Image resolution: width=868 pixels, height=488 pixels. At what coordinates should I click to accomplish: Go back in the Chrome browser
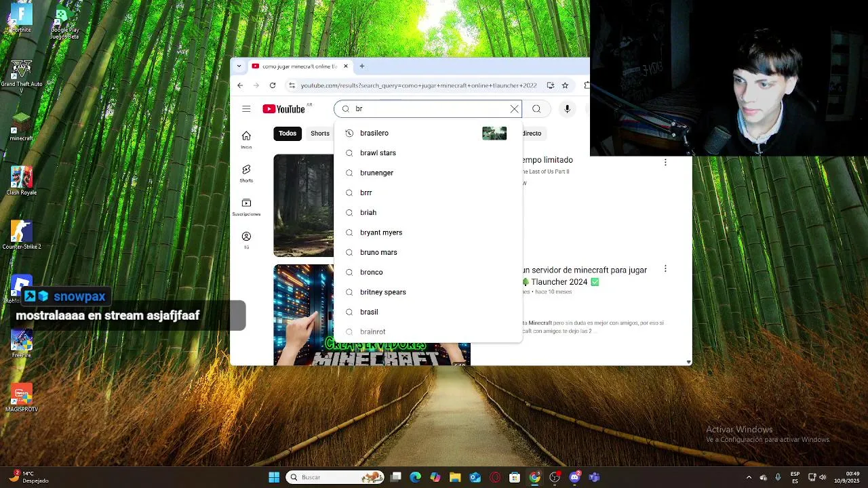tap(240, 85)
